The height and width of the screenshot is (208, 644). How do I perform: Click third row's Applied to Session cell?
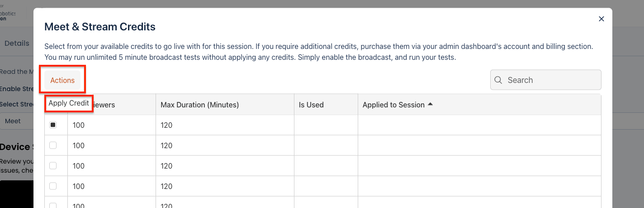point(479,166)
